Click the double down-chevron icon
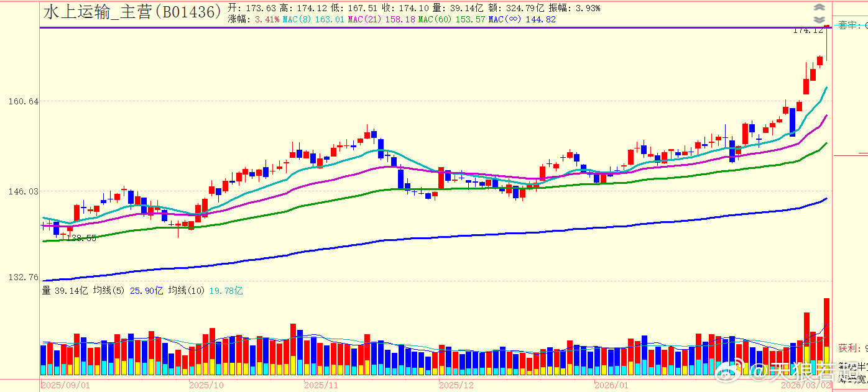The image size is (868, 392). click(819, 19)
